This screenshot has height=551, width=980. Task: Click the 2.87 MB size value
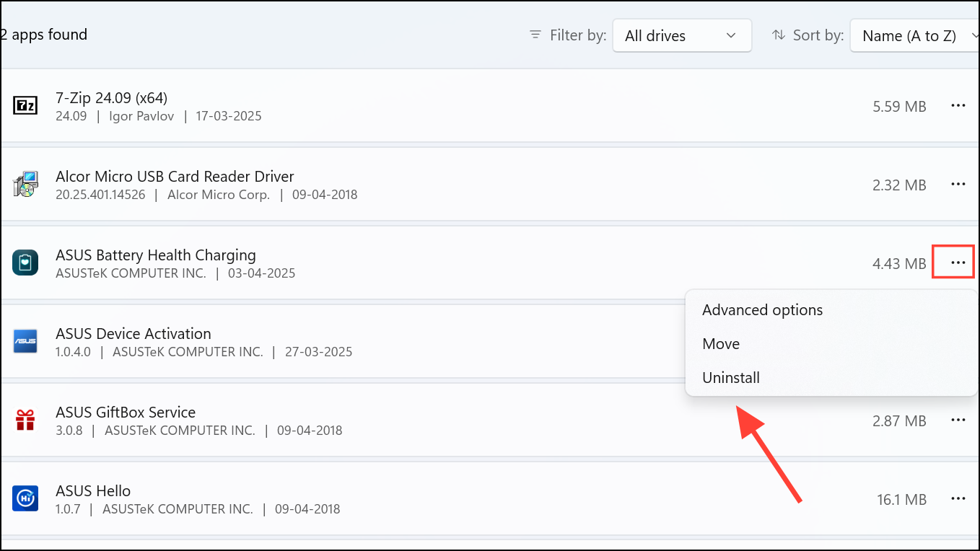899,421
